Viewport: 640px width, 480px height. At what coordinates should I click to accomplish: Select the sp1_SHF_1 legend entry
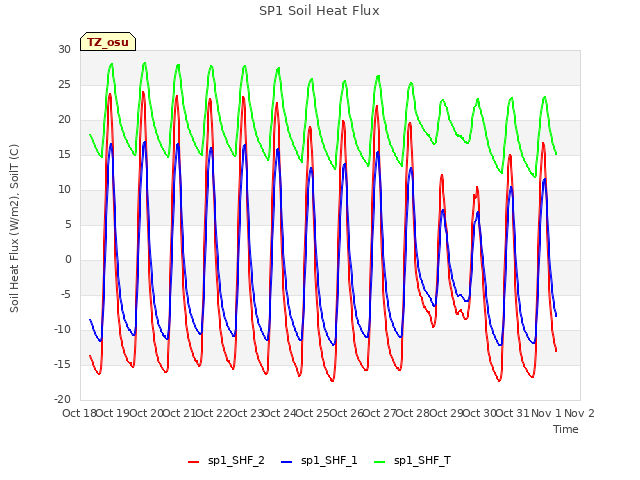pos(319,460)
